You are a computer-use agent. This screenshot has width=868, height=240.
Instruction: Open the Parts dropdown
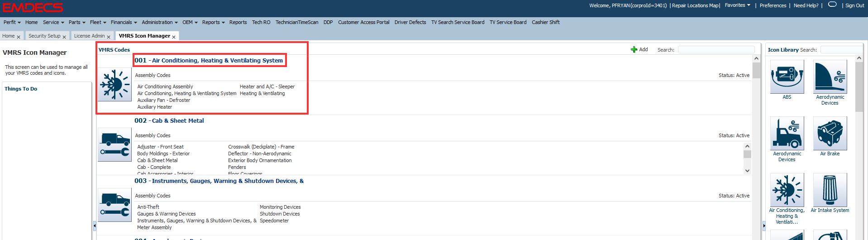click(x=77, y=22)
